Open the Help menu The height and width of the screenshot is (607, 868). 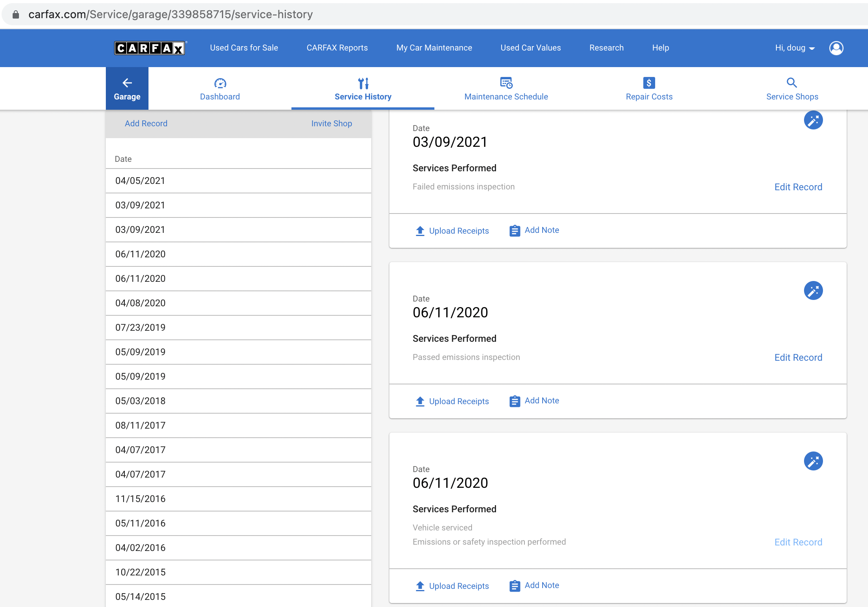coord(661,48)
